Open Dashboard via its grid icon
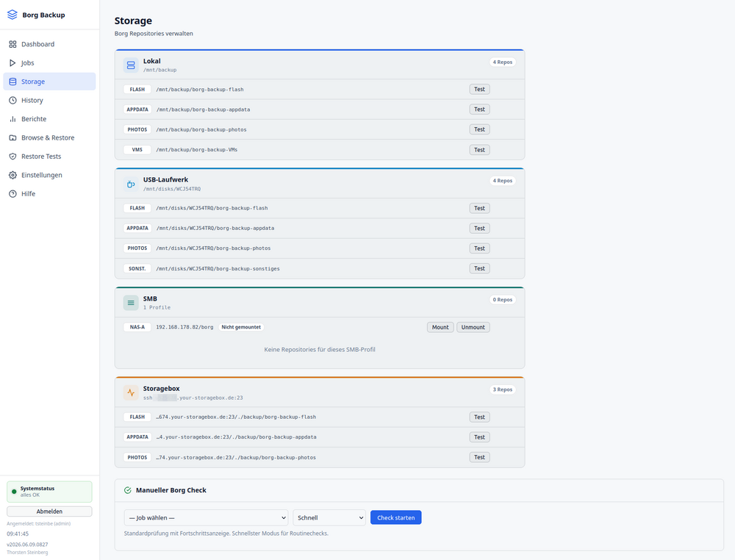Image resolution: width=735 pixels, height=560 pixels. point(12,44)
